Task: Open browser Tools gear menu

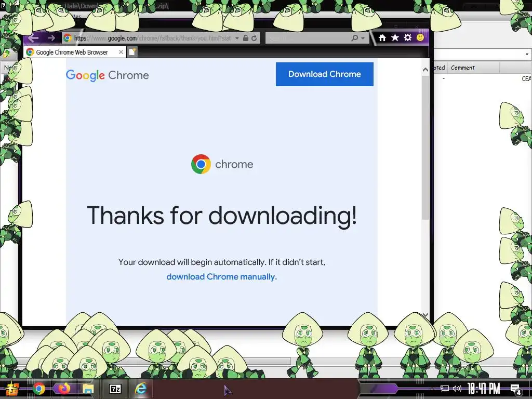Action: click(x=408, y=37)
